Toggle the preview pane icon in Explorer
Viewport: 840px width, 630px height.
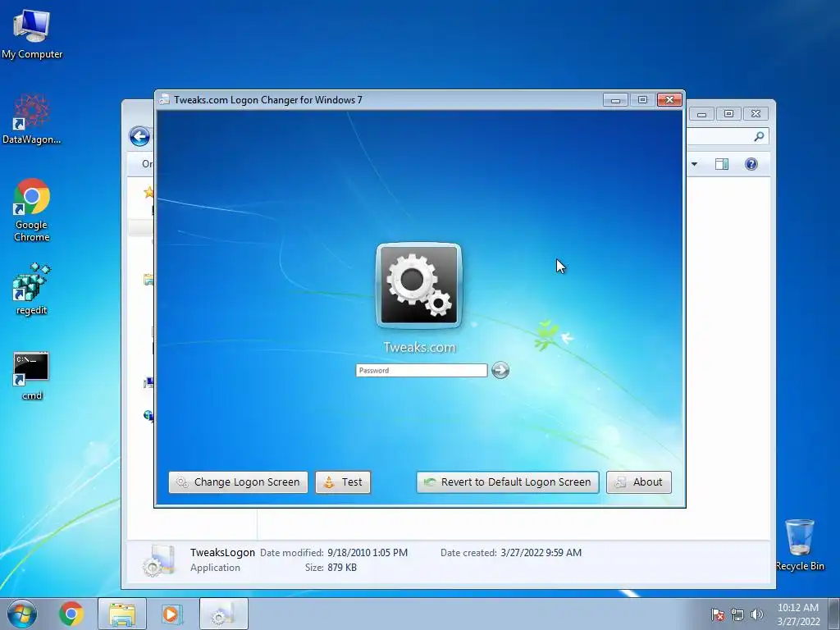tap(722, 164)
